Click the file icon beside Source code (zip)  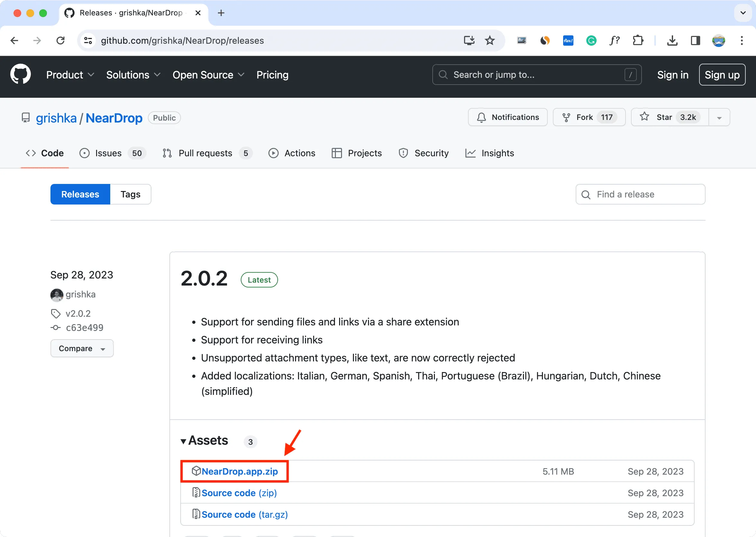196,492
